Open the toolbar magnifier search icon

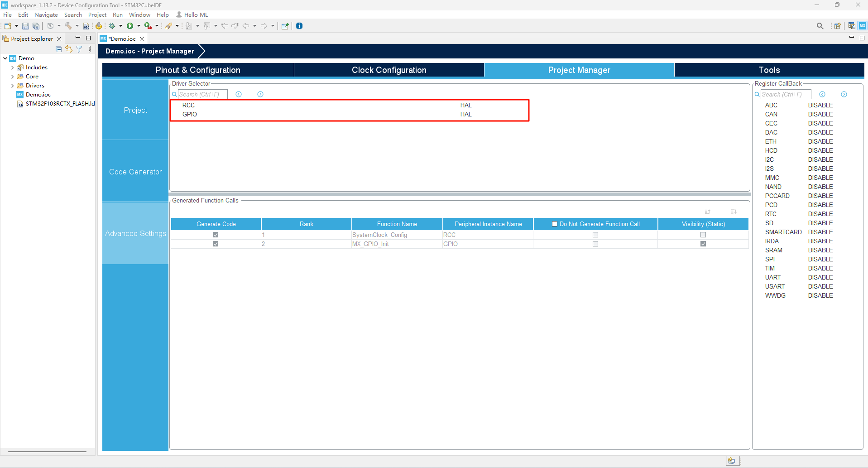[820, 26]
